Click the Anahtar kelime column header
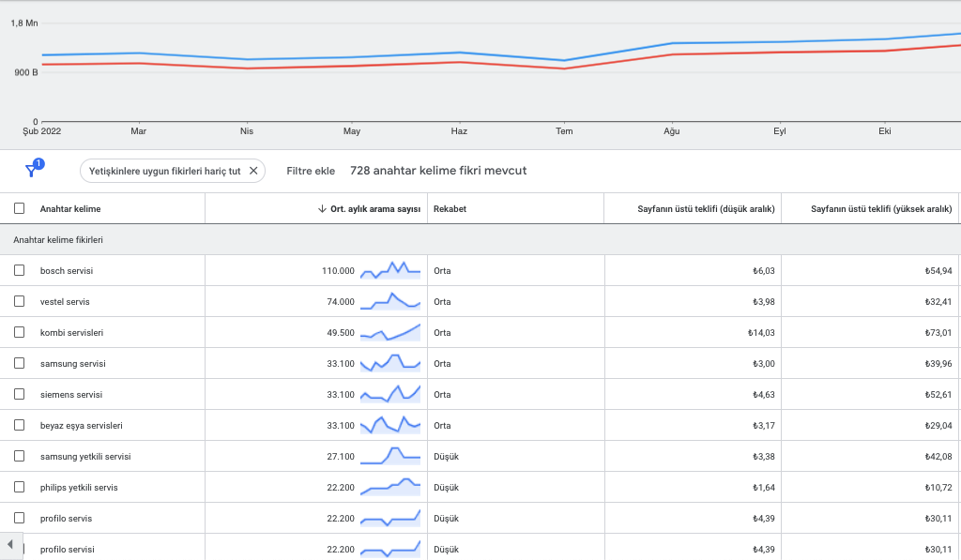This screenshot has width=961, height=560. (70, 209)
